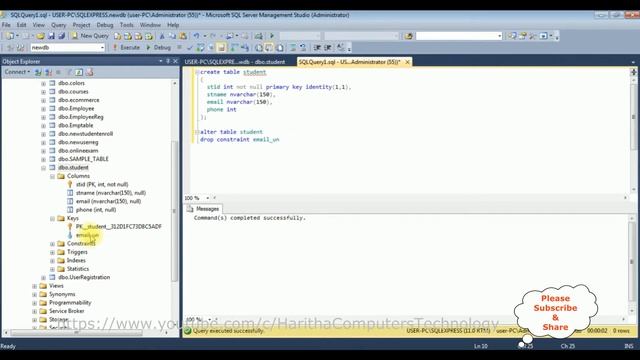Close the SQLQuery1.sql tab
Image resolution: width=640 pixels, height=360 pixels.
tap(407, 62)
